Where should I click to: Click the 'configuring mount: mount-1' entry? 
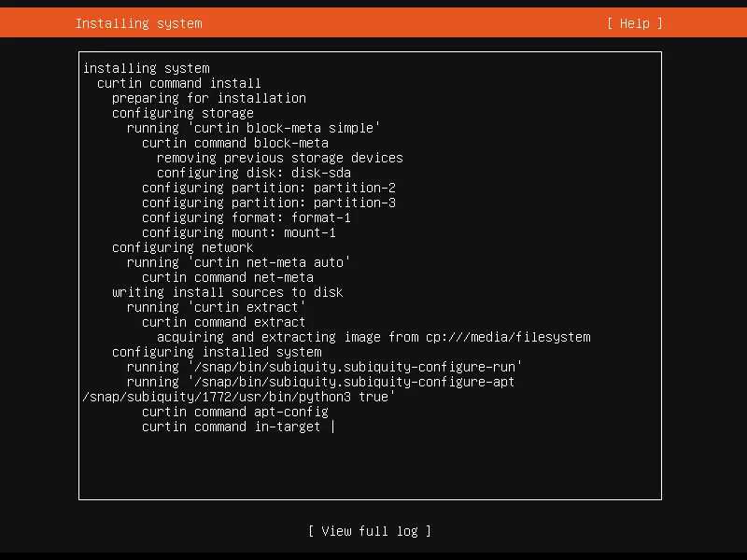click(x=238, y=232)
